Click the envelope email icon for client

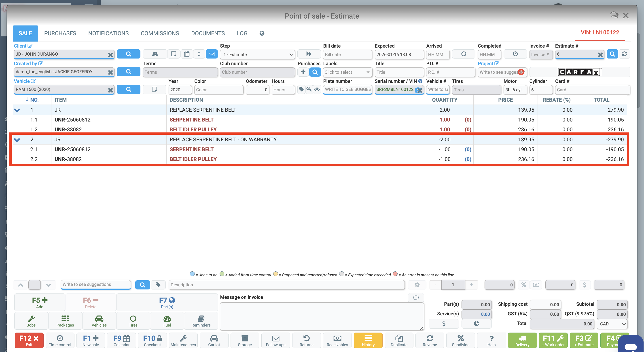click(212, 54)
